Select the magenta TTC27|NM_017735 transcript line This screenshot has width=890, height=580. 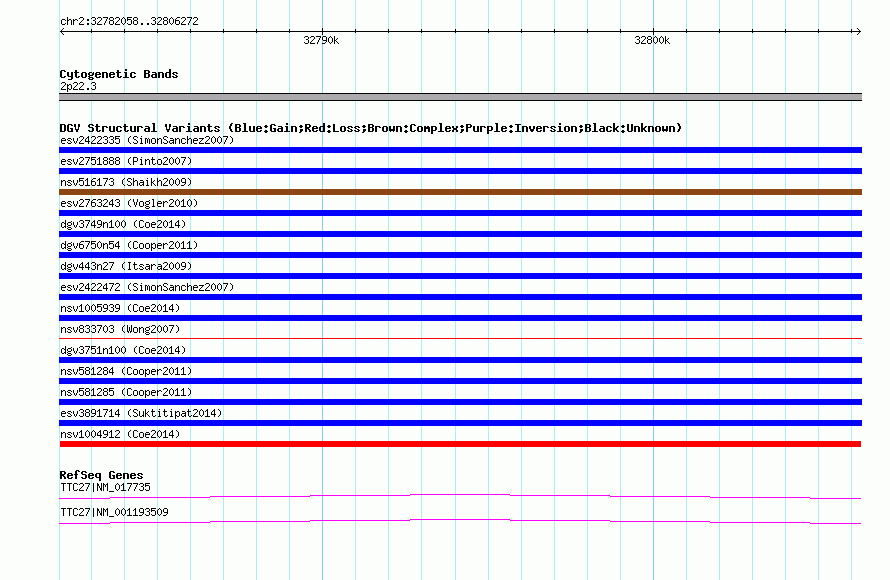(460, 497)
